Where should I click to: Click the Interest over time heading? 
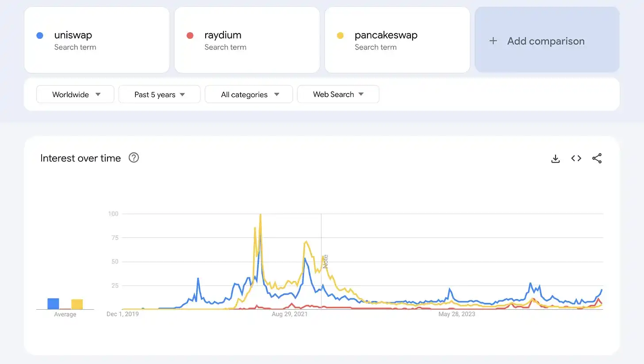[80, 158]
